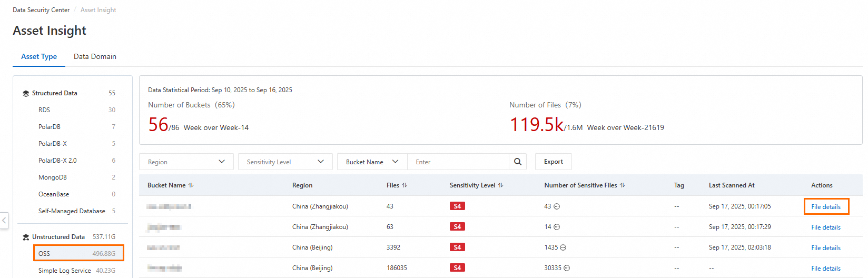Click the Export button
The height and width of the screenshot is (278, 868).
click(553, 162)
